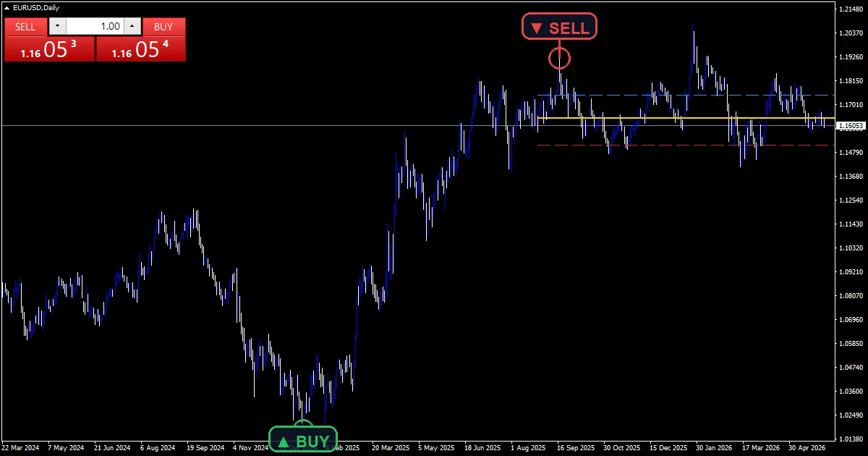The height and width of the screenshot is (456, 868).
Task: Click the 1.20370 price axis label
Action: point(851,33)
